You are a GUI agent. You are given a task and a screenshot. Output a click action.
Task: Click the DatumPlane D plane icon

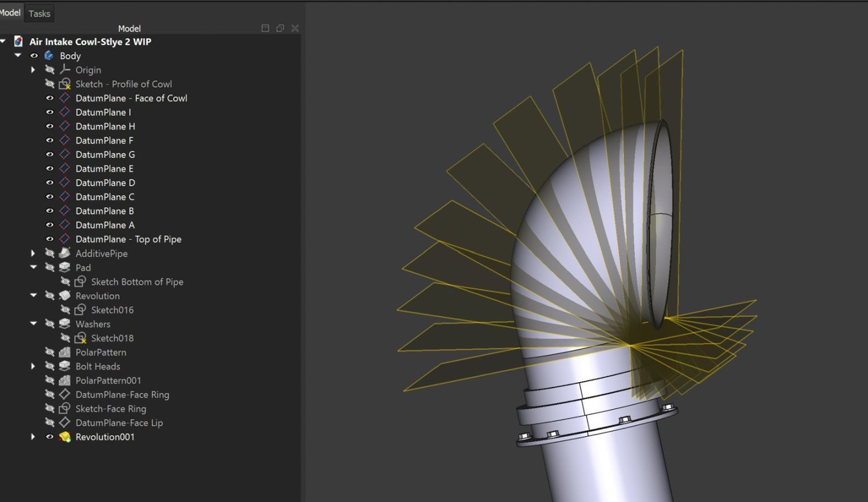click(64, 183)
